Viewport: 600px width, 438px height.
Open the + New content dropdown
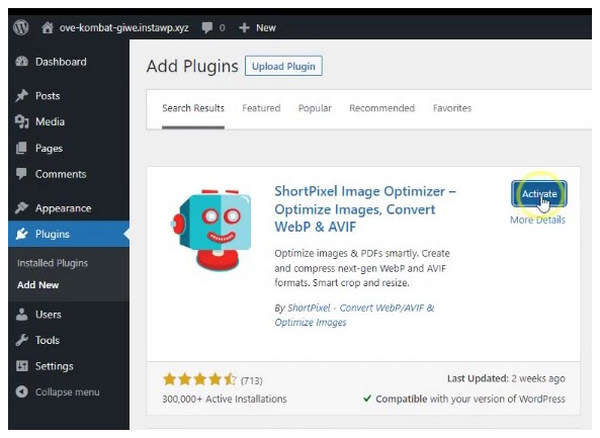tap(257, 27)
